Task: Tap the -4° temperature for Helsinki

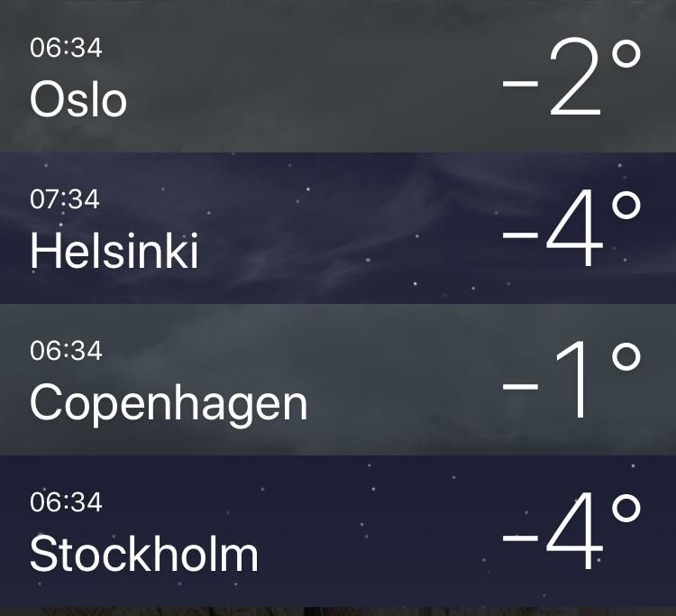Action: [572, 228]
